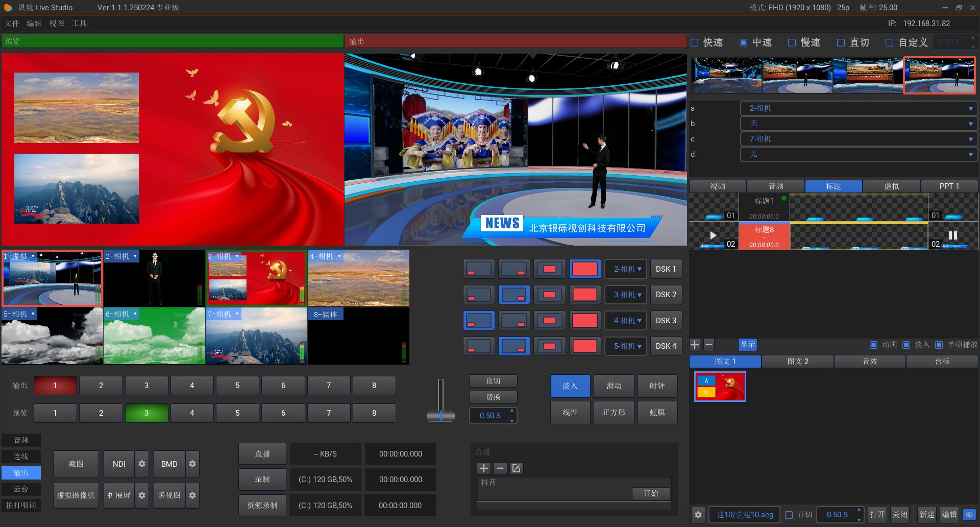The height and width of the screenshot is (527, 980).
Task: Click the minus icon beside 显示 button
Action: coord(709,345)
